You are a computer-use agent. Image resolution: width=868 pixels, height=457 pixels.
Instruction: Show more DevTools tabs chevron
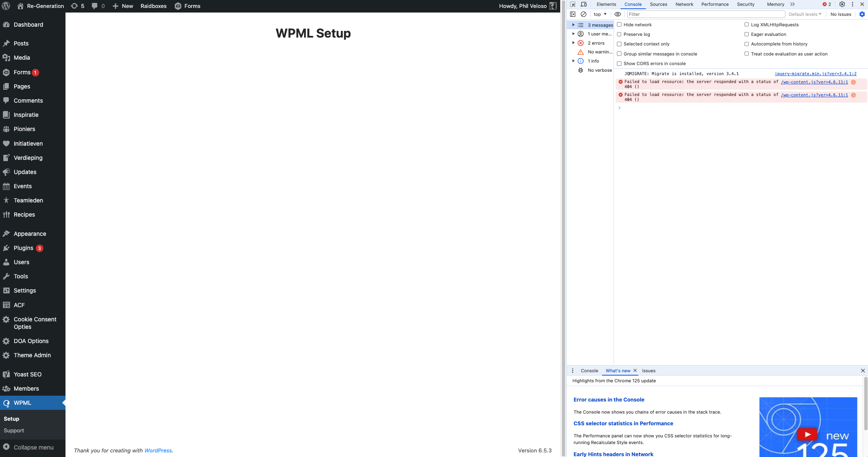click(x=793, y=4)
